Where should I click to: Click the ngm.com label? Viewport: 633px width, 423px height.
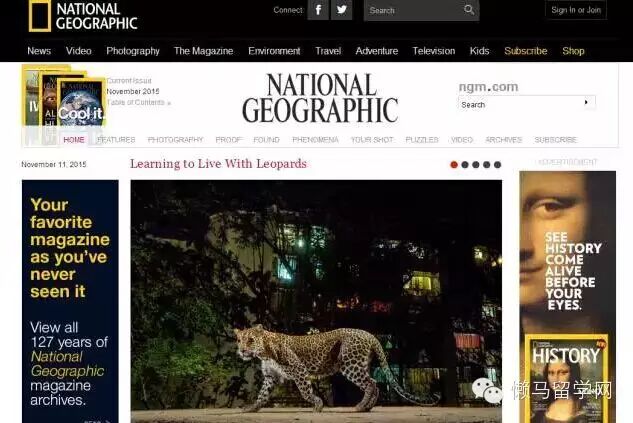[488, 87]
